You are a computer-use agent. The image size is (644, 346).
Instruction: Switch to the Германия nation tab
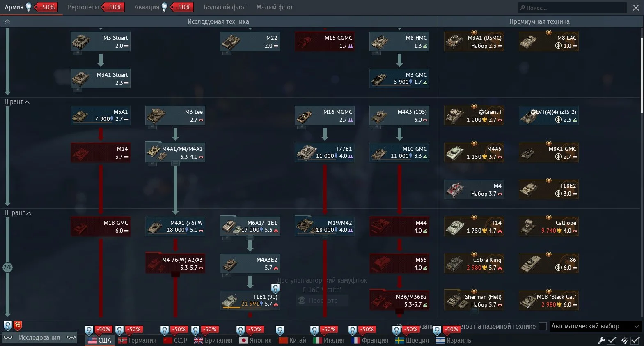coord(137,340)
